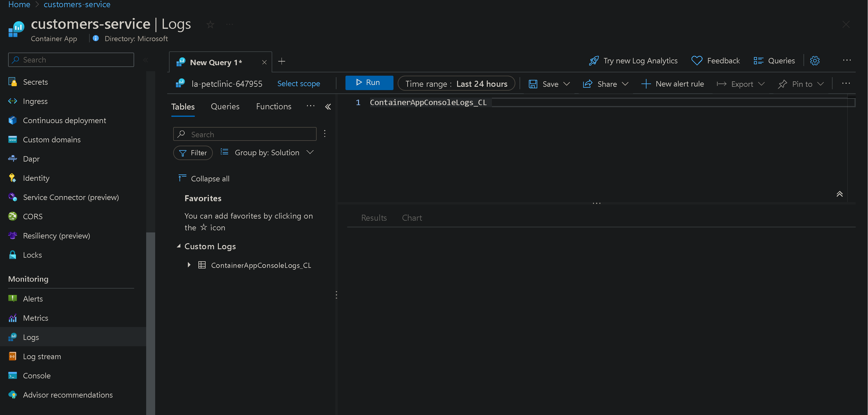Open the tables search options menu
Viewport: 868px width, 415px height.
325,134
